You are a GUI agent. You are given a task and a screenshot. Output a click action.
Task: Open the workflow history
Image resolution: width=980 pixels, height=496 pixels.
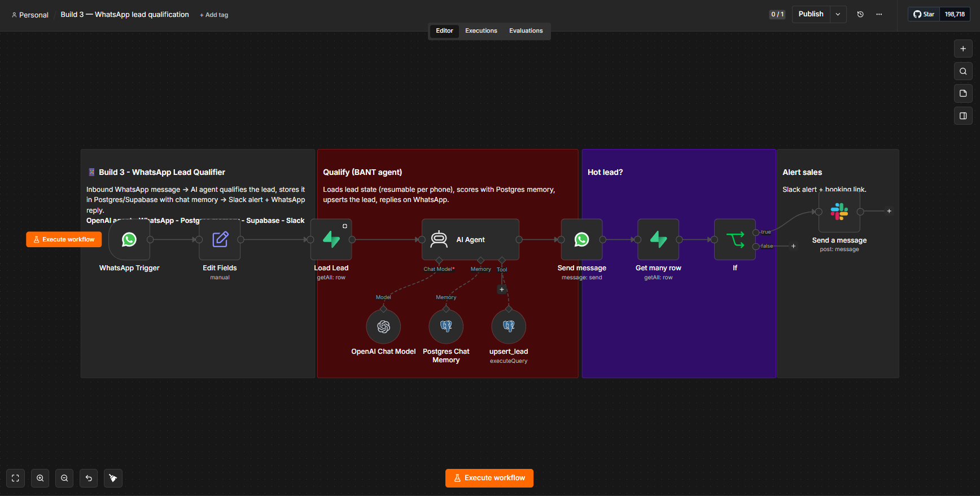point(860,14)
